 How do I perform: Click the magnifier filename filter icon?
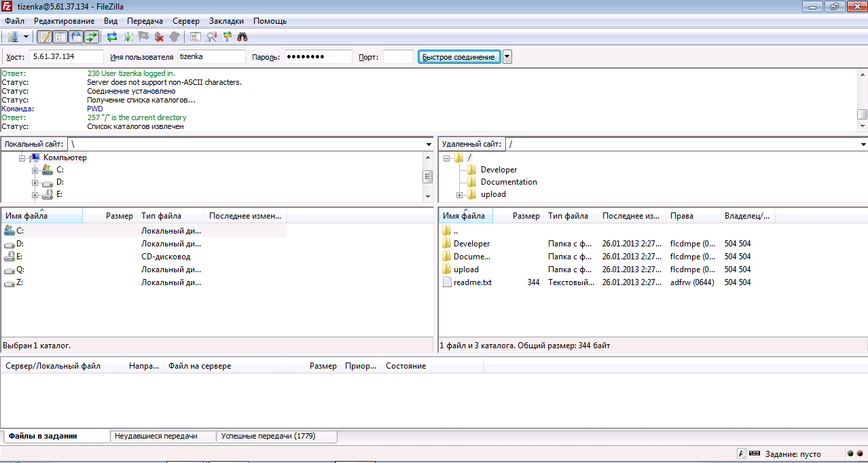click(x=211, y=37)
